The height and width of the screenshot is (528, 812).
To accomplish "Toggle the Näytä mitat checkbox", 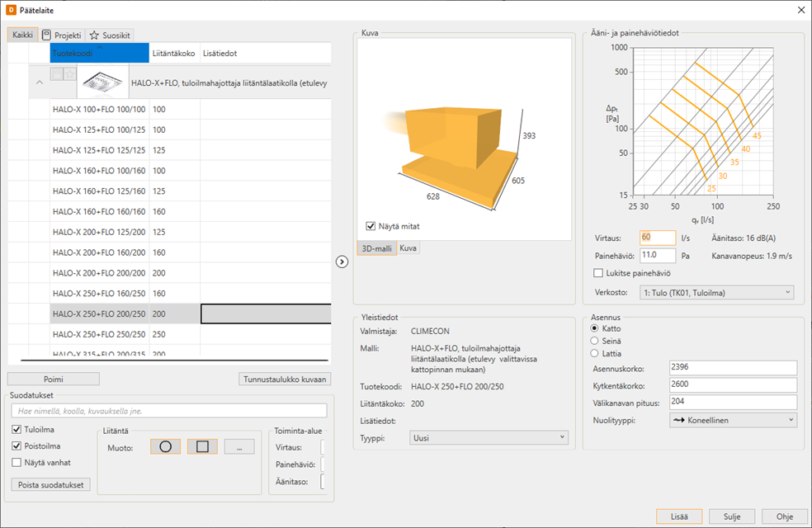I will pos(371,226).
